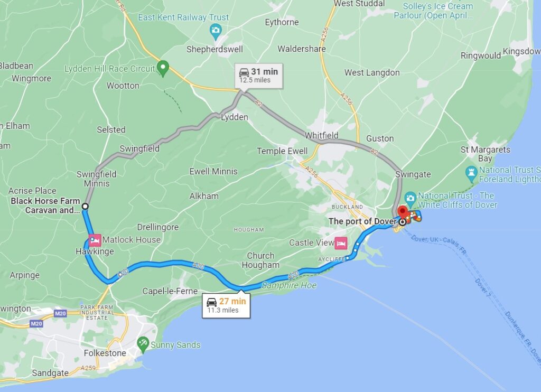The height and width of the screenshot is (392, 541).
Task: Open the National Trust lighthouse castle icon
Action: (x=471, y=174)
